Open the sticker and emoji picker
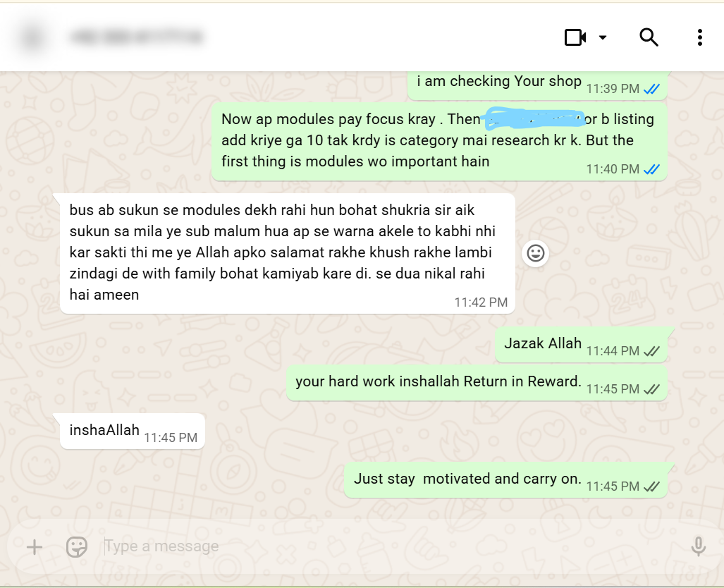Image resolution: width=724 pixels, height=588 pixels. click(x=77, y=547)
